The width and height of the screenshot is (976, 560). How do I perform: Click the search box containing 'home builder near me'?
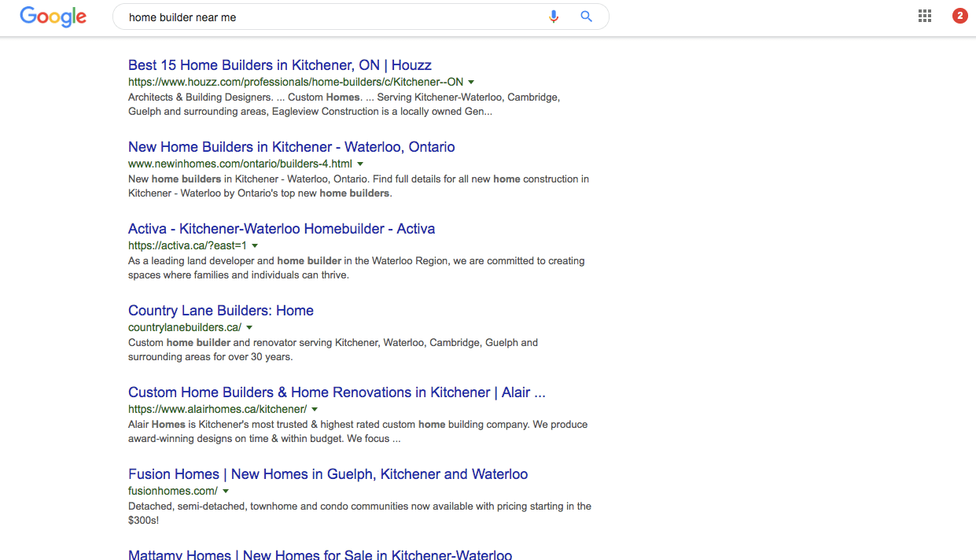[x=330, y=17]
